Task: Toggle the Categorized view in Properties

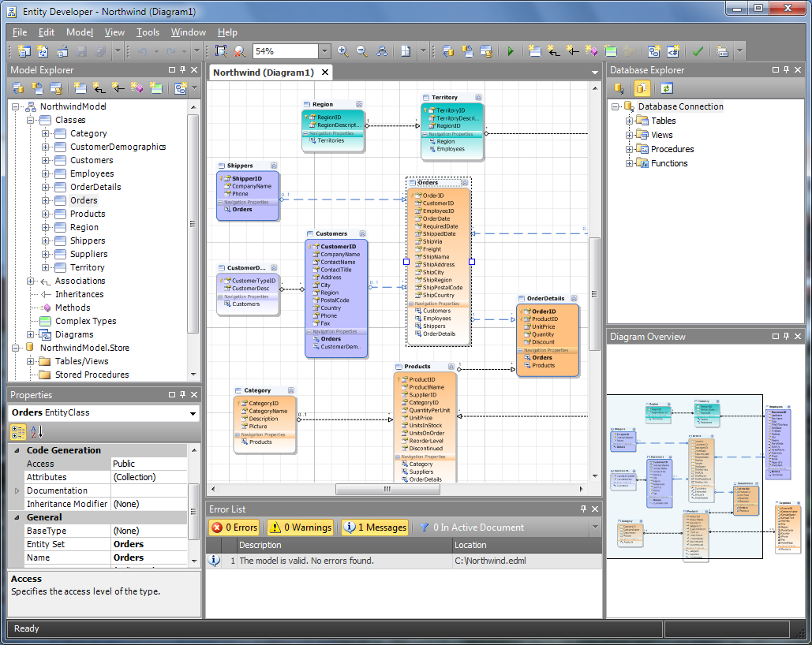Action: [x=18, y=432]
